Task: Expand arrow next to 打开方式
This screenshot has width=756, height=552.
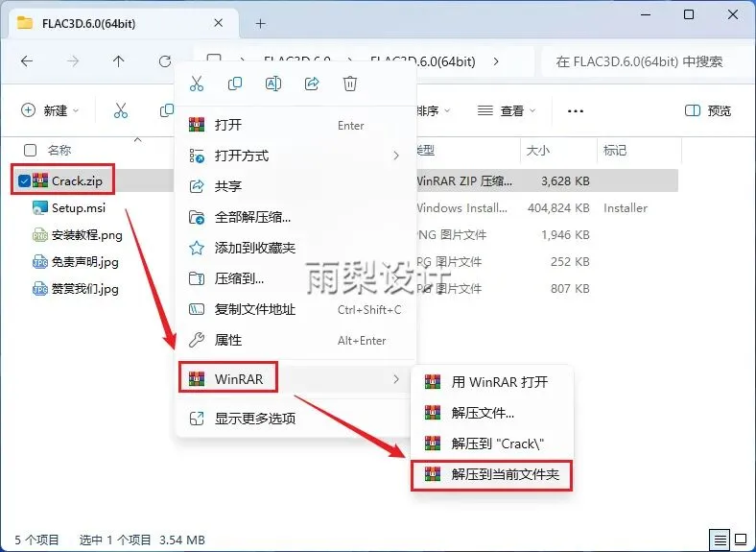Action: [396, 156]
